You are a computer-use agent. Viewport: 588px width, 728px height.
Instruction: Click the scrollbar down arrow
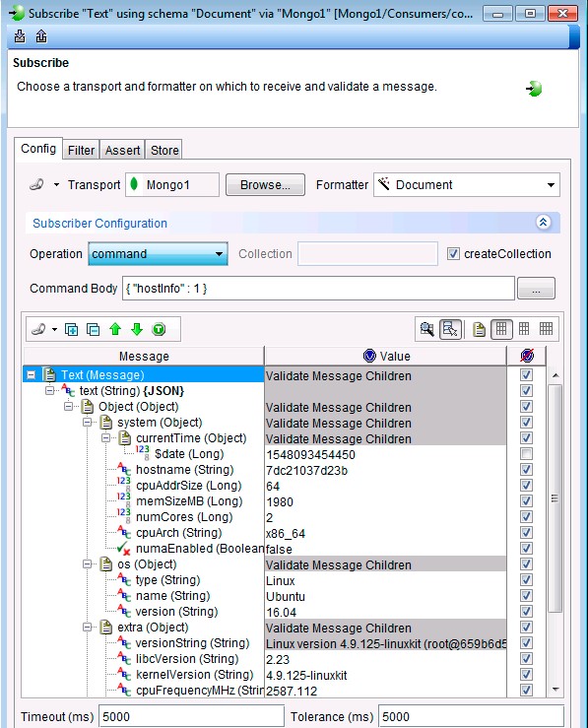pyautogui.click(x=555, y=690)
